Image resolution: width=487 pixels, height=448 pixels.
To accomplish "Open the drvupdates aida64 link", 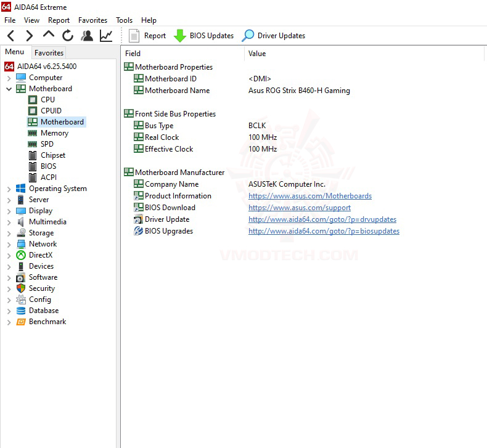I will (x=322, y=219).
